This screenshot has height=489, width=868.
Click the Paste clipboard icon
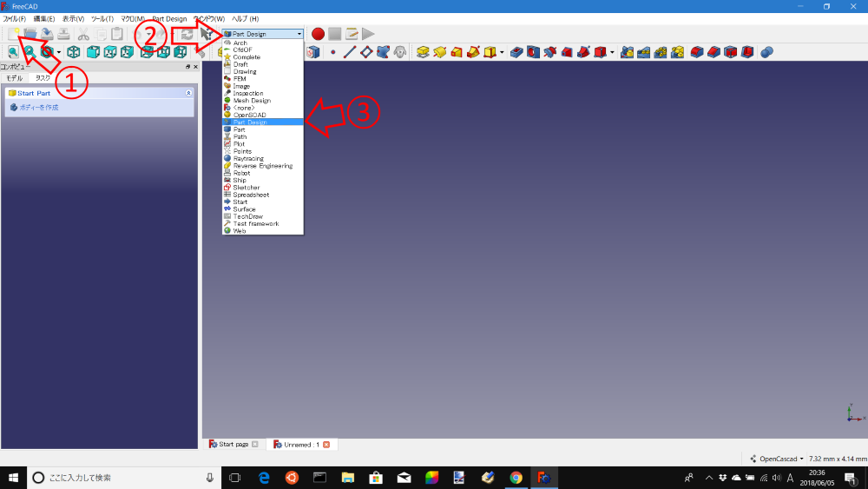(x=117, y=34)
